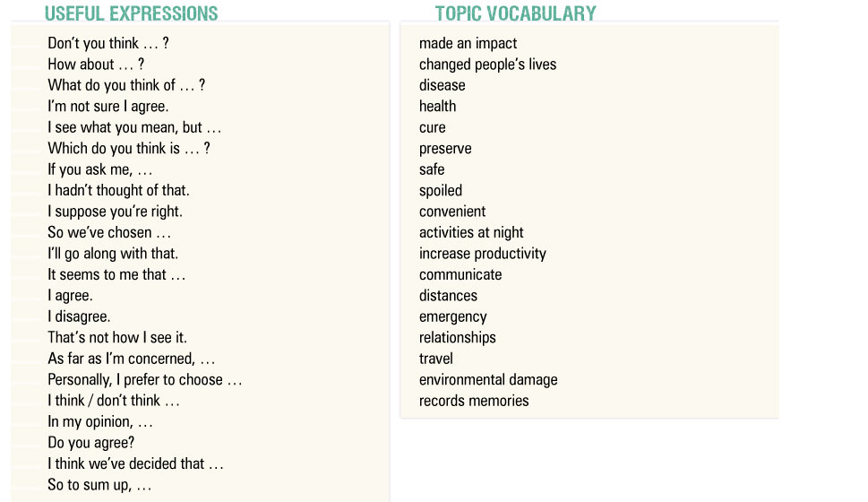Select the phrase "environmental damage"
The height and width of the screenshot is (502, 868).
coord(488,380)
